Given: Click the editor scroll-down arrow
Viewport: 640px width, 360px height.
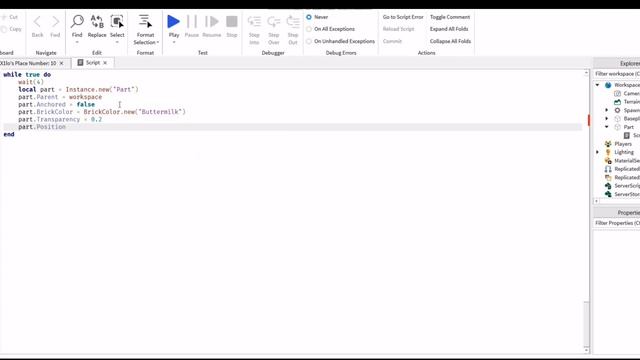Looking at the screenshot, I should tap(587, 350).
